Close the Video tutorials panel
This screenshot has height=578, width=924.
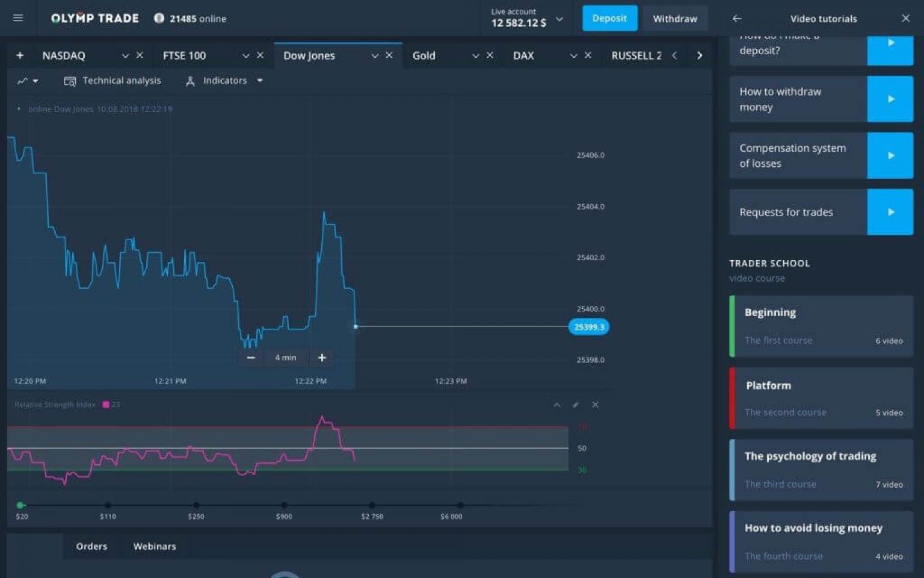click(x=905, y=18)
